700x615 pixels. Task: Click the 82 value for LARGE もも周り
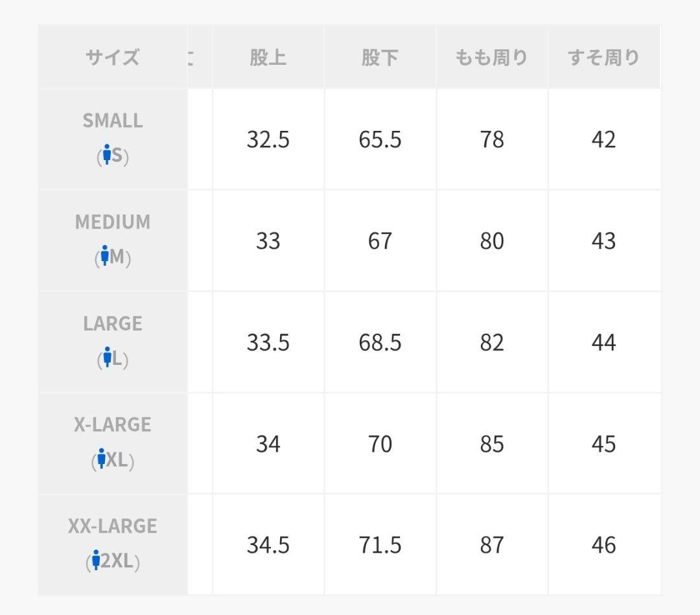point(491,342)
